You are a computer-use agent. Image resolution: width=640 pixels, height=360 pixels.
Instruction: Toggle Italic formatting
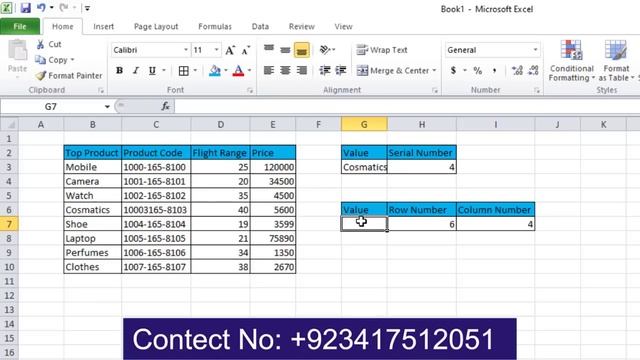coord(136,71)
